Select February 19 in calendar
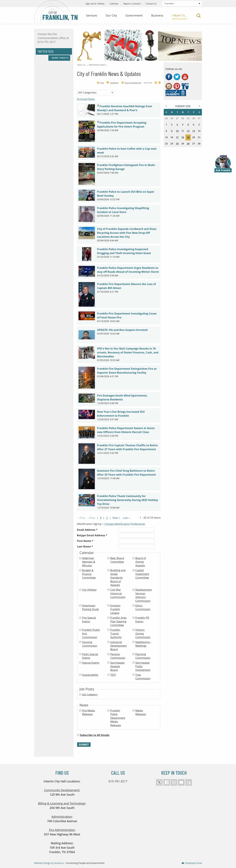Image resolution: width=236 pixels, height=868 pixels. click(188, 137)
